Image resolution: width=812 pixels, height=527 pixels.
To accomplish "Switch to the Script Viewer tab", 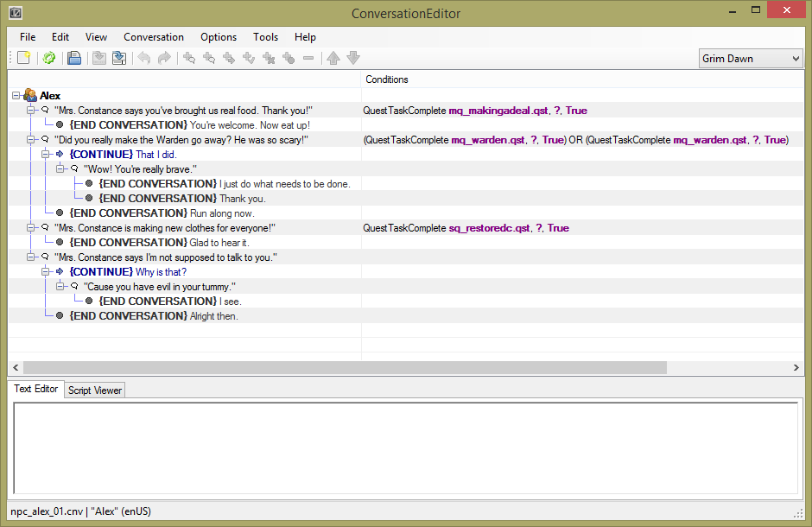I will coord(95,390).
